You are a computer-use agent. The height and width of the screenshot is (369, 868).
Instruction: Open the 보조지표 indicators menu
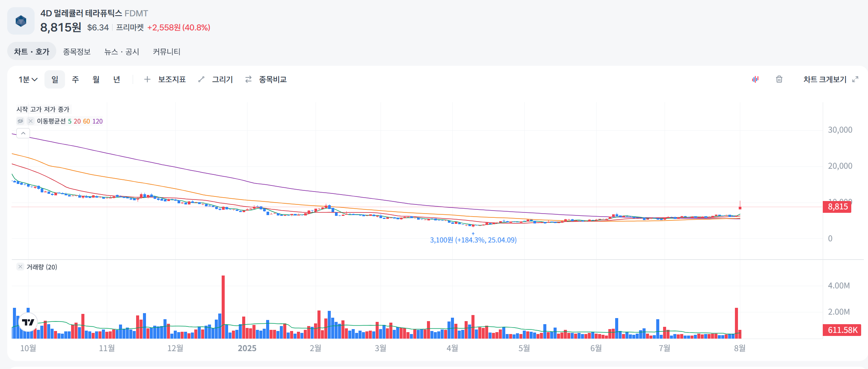(172, 79)
